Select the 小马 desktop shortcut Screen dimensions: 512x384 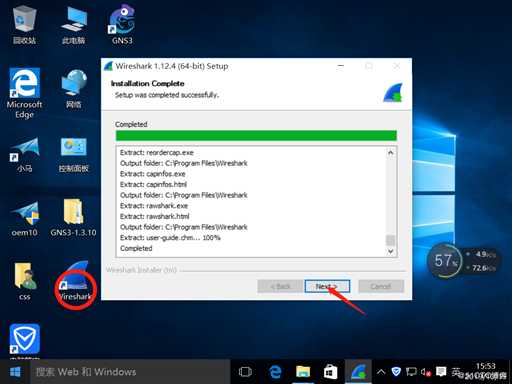pos(25,154)
